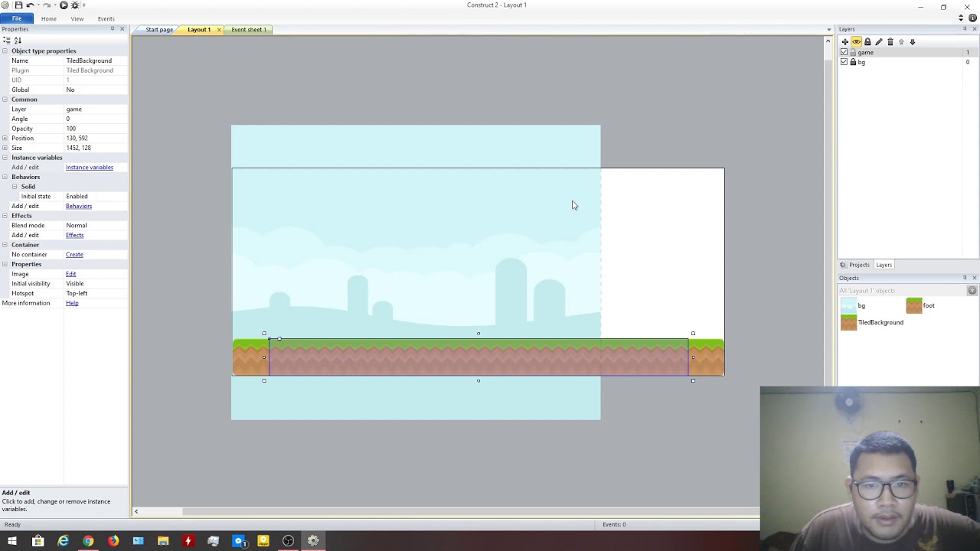Image resolution: width=980 pixels, height=551 pixels.
Task: Sort properties alphabetically
Action: [x=18, y=40]
